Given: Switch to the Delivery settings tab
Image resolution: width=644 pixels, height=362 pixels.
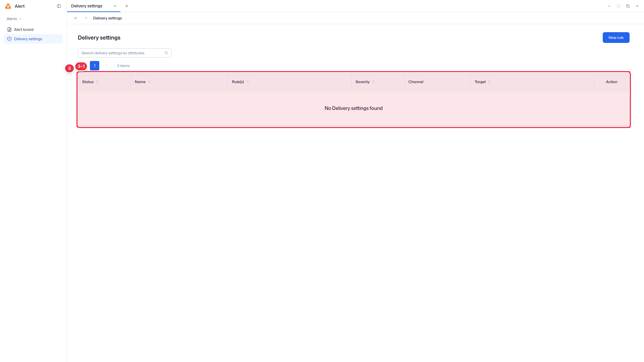Looking at the screenshot, I should tap(87, 6).
